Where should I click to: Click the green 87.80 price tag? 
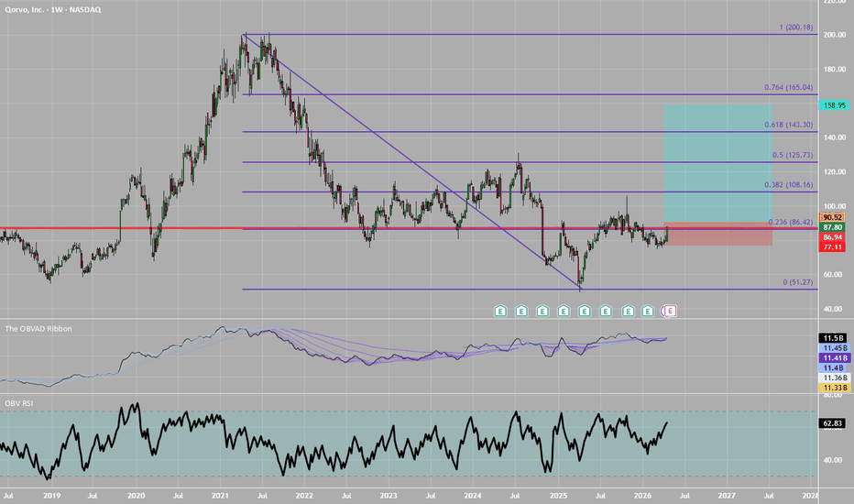coord(834,227)
